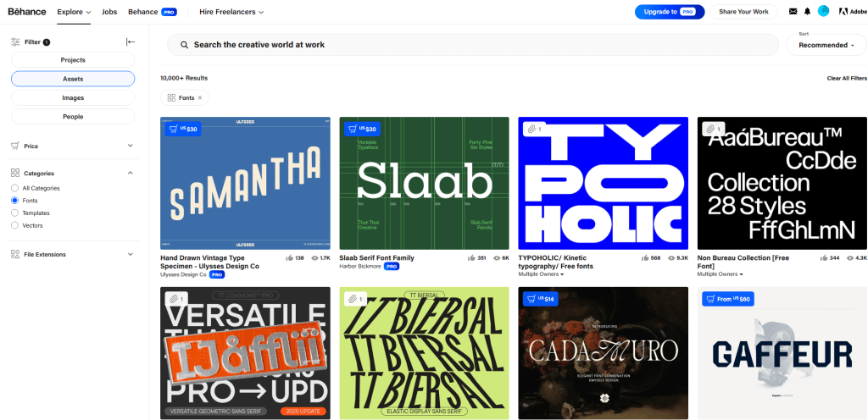Image resolution: width=868 pixels, height=420 pixels.
Task: Remove the Fonts filter chip with X
Action: pos(200,98)
